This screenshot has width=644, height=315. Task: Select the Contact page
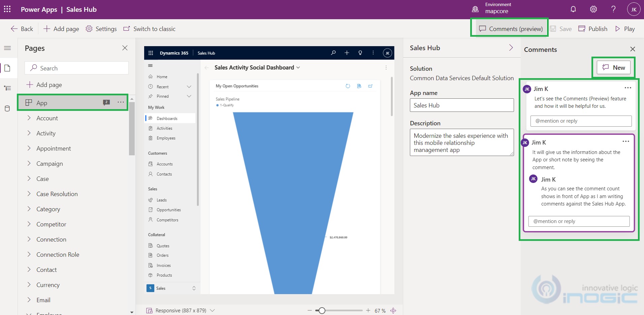pos(46,270)
